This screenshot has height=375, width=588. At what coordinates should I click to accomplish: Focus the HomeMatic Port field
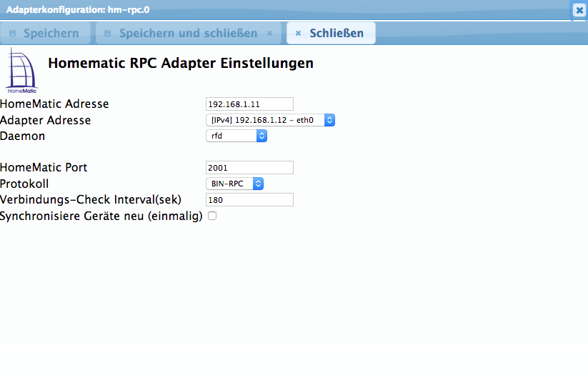click(250, 168)
